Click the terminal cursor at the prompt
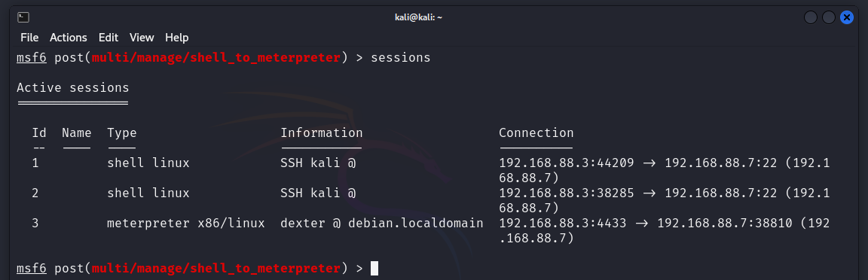Viewport: 868px width, 280px height. 374,269
